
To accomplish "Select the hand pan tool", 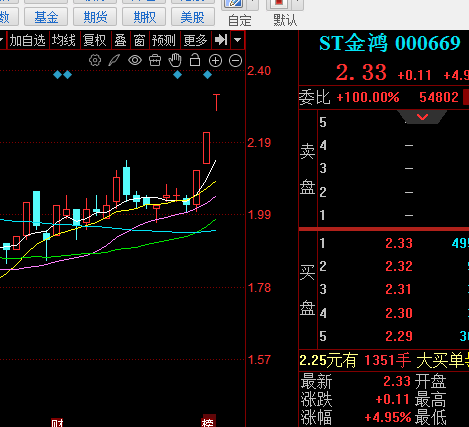I will coord(175,60).
